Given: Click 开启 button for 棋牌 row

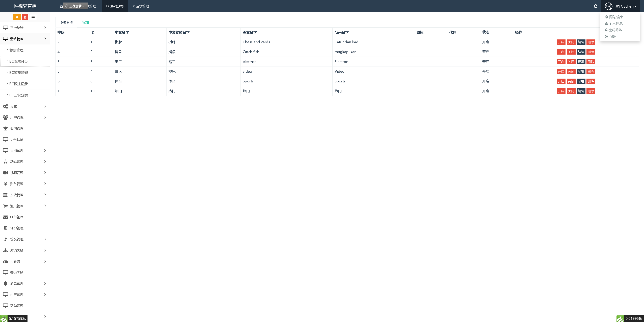Looking at the screenshot, I should pos(561,42).
